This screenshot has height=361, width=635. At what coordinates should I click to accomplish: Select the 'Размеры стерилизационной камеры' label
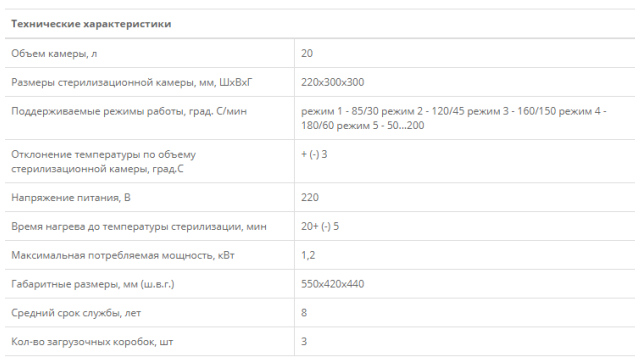coord(132,82)
